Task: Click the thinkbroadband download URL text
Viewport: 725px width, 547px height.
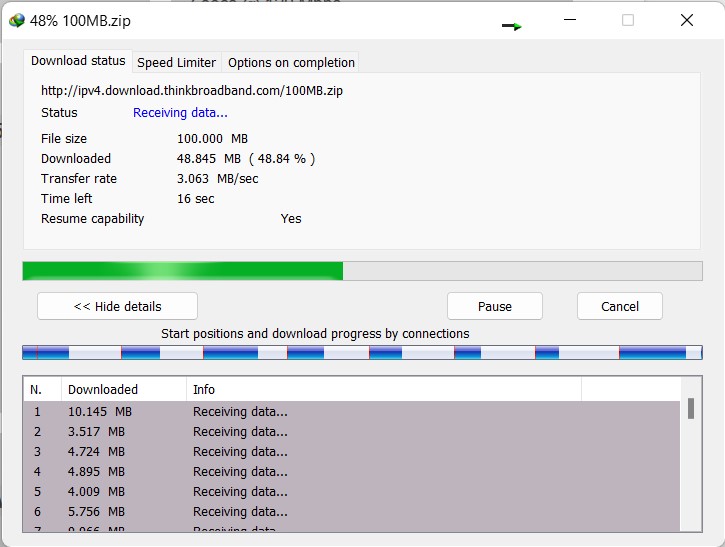Action: (x=192, y=91)
